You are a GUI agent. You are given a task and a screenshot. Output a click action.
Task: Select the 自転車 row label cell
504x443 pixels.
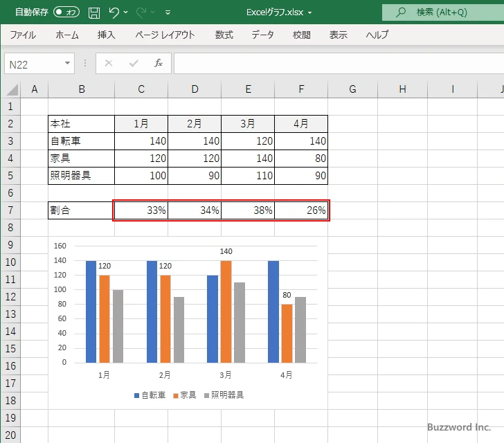point(81,141)
